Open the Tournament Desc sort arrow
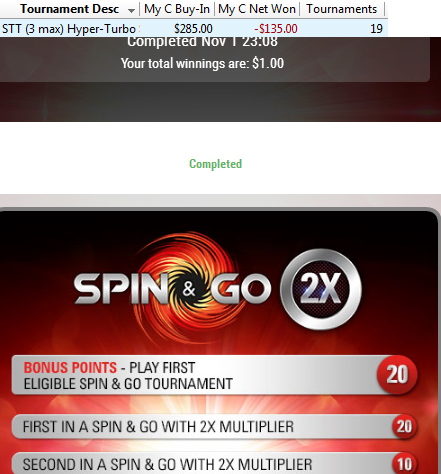The image size is (441, 474). pos(131,11)
